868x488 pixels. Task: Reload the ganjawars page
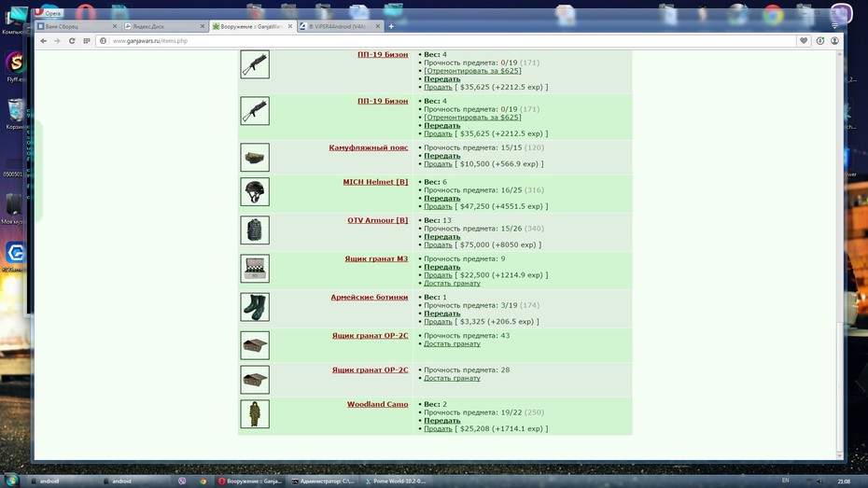tap(72, 41)
